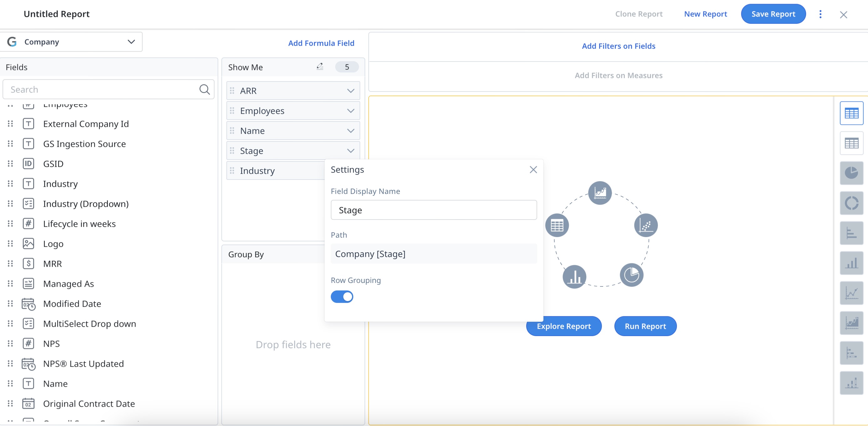The width and height of the screenshot is (868, 426).
Task: Click the Run Report button
Action: click(645, 326)
